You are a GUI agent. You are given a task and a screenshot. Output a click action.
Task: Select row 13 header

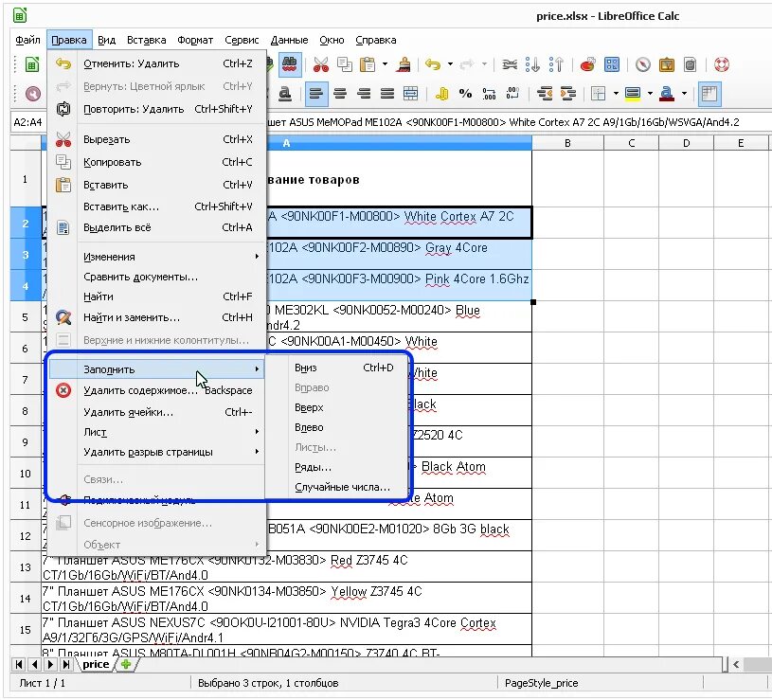coord(26,567)
